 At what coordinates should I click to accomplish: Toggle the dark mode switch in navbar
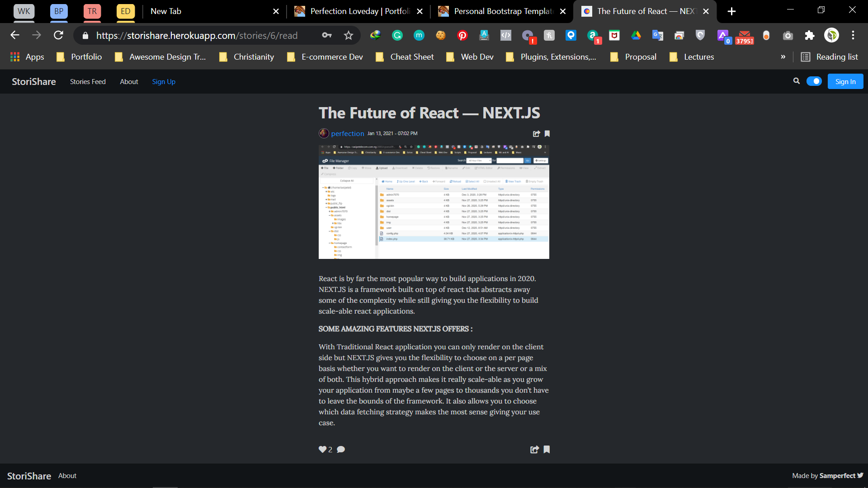pos(814,81)
